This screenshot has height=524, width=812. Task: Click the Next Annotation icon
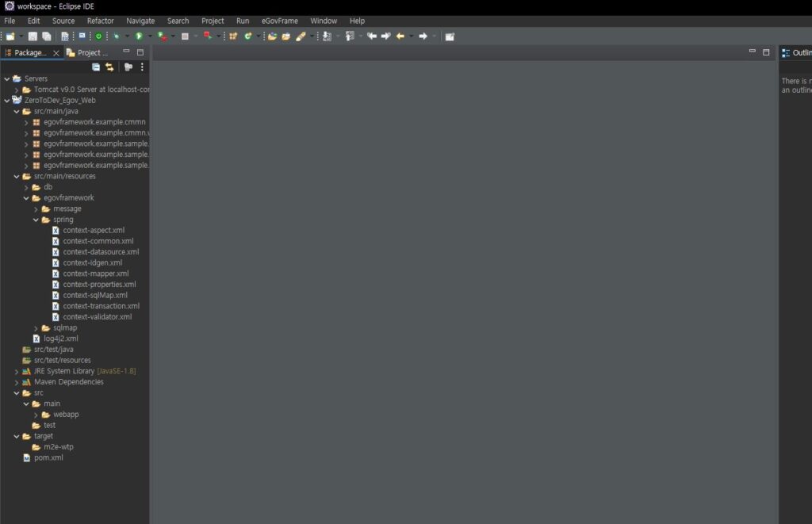pos(327,36)
